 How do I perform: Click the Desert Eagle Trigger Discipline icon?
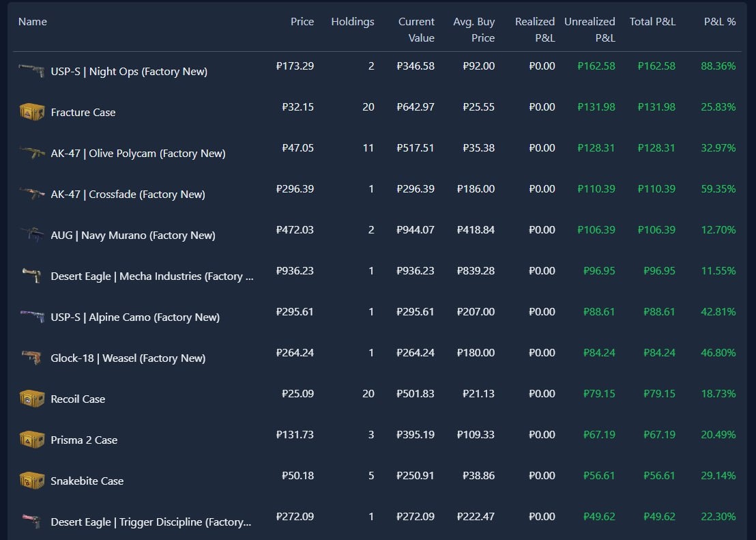(32, 522)
